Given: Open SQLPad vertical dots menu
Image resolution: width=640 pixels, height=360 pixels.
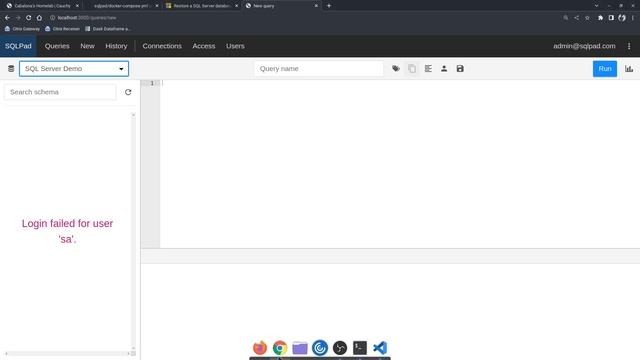Looking at the screenshot, I should [x=629, y=46].
